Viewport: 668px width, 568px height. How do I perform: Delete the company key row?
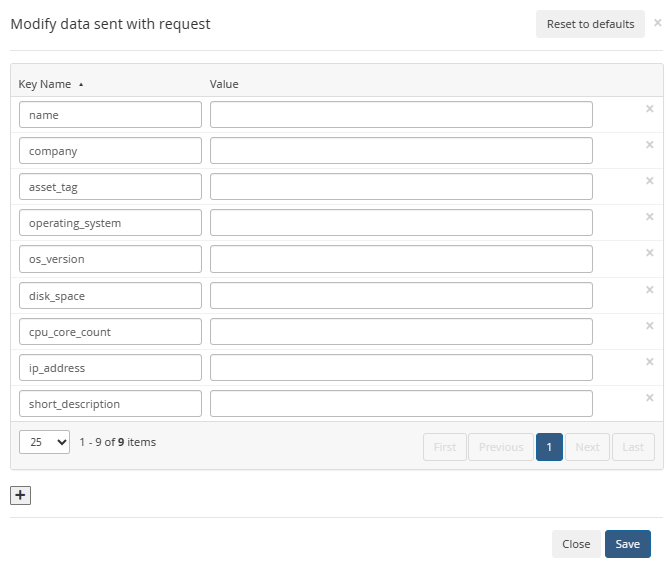coord(649,145)
